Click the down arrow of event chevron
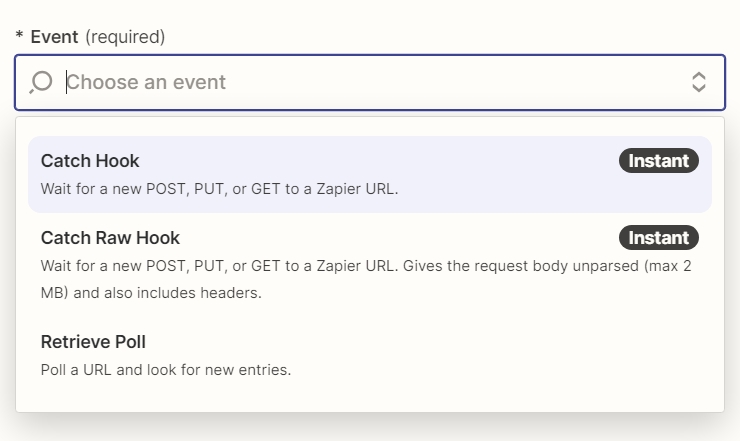Viewport: 740px width, 441px height. (x=698, y=88)
